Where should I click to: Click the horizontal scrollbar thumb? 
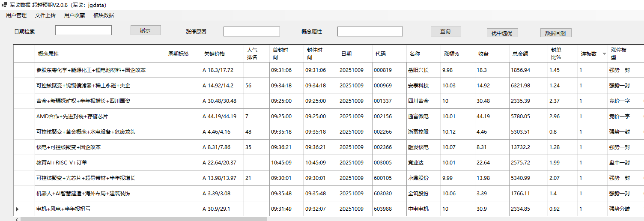click(143, 219)
